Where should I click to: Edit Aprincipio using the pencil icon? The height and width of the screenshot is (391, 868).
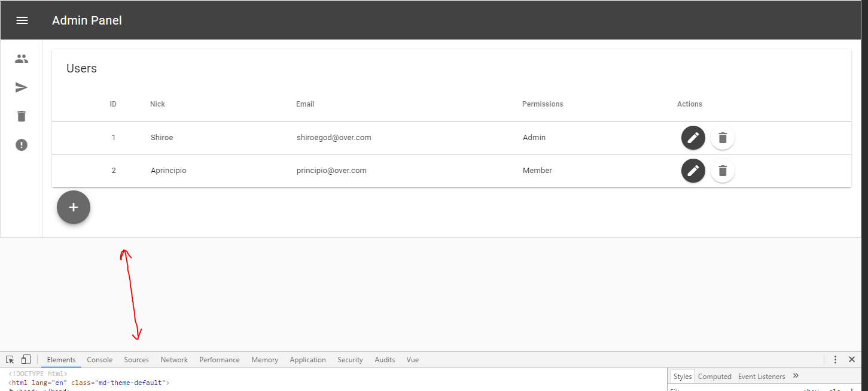(x=693, y=171)
